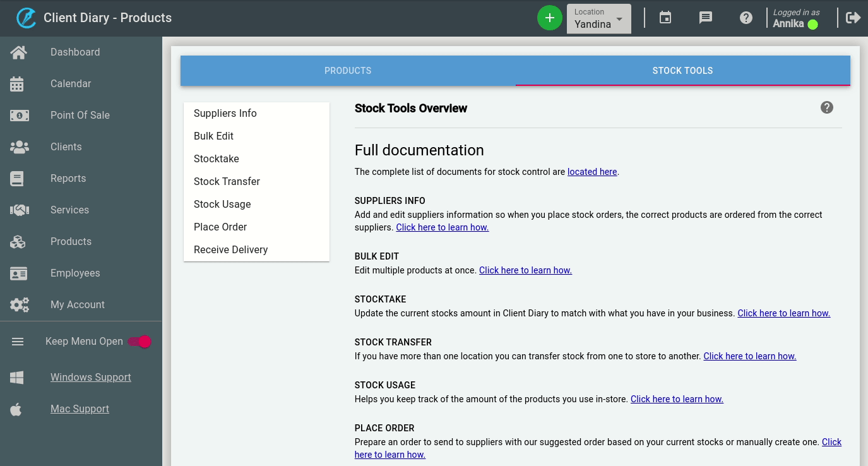Select Suppliers Info in stock tools list
The image size is (868, 466).
point(256,114)
